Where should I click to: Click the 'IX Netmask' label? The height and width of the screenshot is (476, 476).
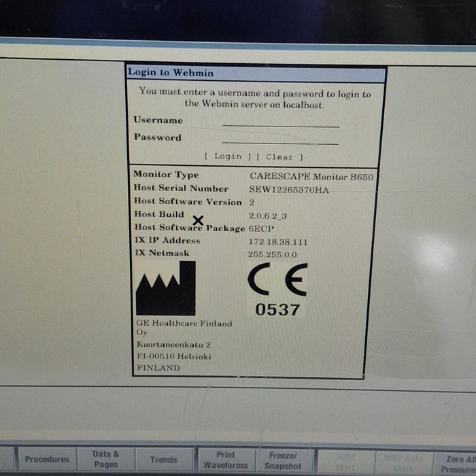coord(162,252)
